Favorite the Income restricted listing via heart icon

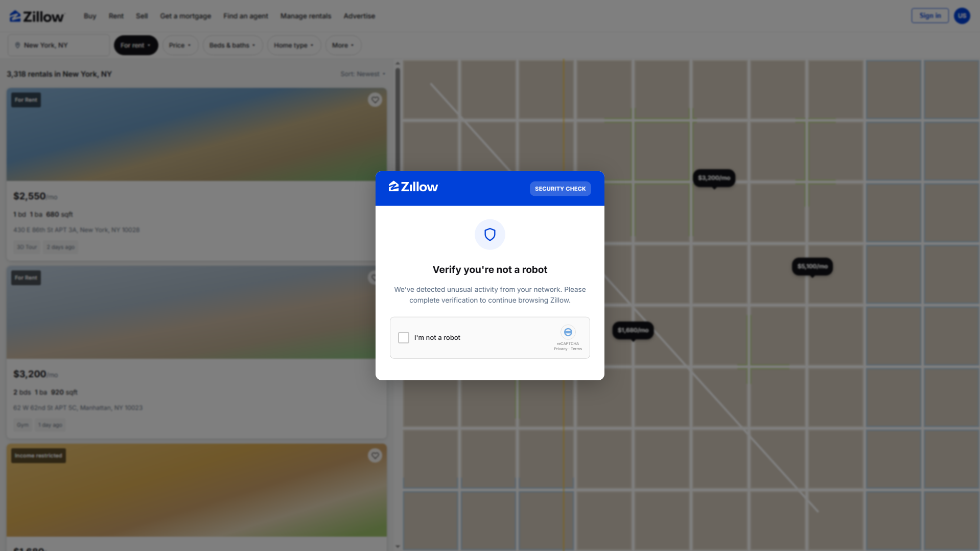tap(375, 455)
